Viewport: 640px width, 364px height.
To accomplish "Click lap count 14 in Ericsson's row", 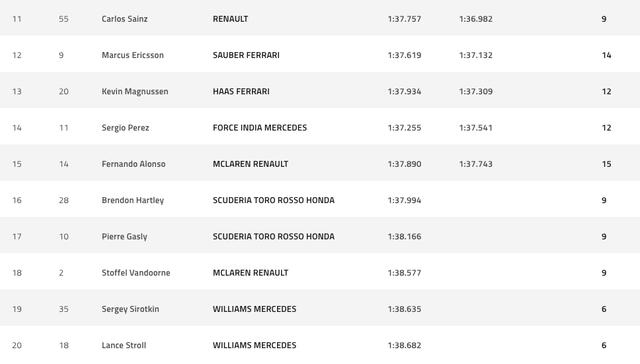I will click(x=607, y=55).
